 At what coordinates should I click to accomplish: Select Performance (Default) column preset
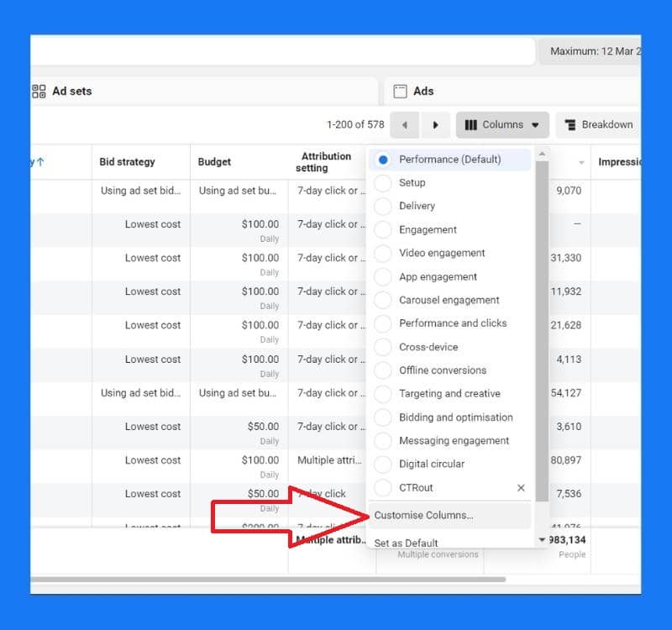(450, 160)
